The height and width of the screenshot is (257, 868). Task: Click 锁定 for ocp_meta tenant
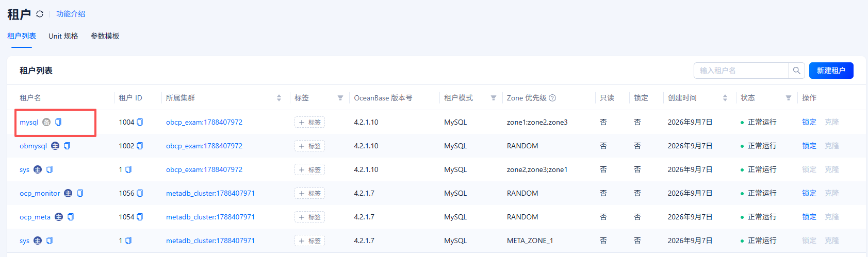pyautogui.click(x=809, y=217)
